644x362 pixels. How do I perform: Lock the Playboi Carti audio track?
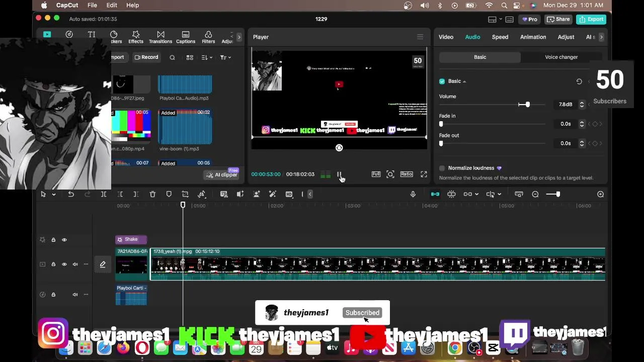pos(53,295)
